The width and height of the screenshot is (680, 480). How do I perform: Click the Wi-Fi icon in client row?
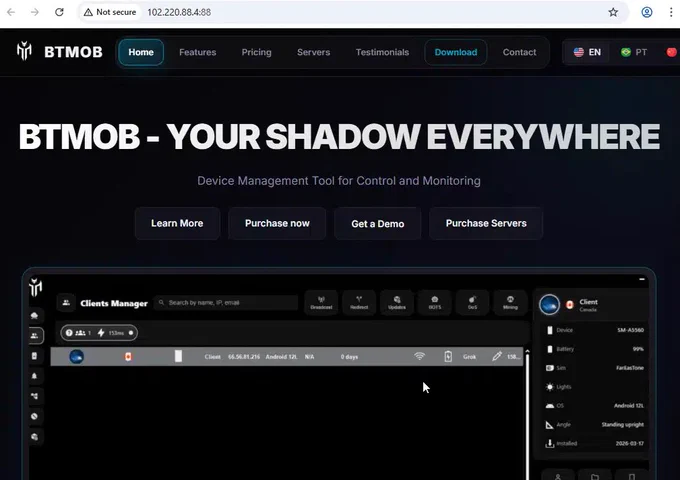[419, 356]
